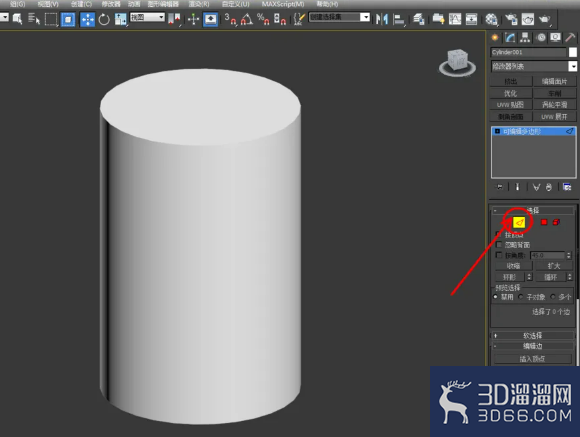Switch to the Create panel tab
Viewport: 580px width, 437px height.
(x=495, y=37)
